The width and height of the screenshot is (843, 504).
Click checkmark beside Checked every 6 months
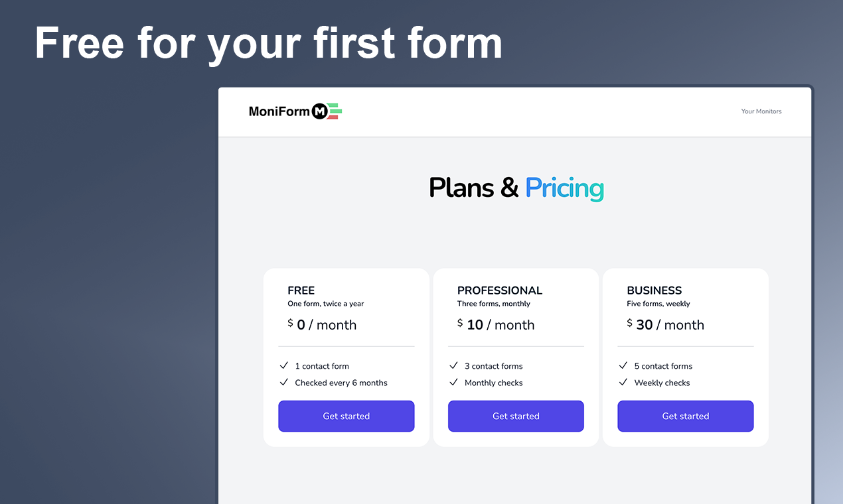283,382
